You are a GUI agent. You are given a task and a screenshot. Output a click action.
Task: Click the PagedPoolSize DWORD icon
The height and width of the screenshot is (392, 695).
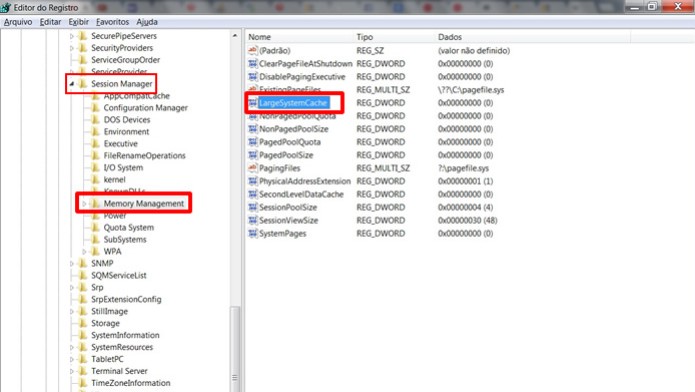click(253, 155)
